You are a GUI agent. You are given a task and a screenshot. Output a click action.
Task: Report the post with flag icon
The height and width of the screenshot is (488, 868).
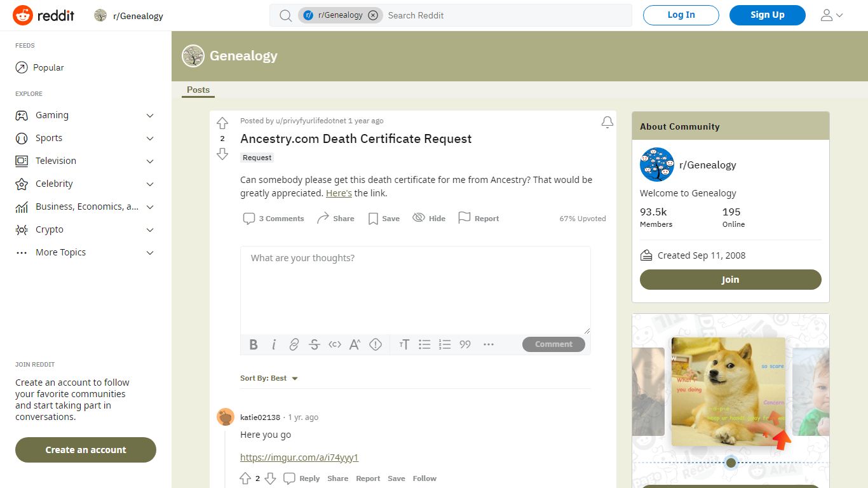tap(478, 219)
